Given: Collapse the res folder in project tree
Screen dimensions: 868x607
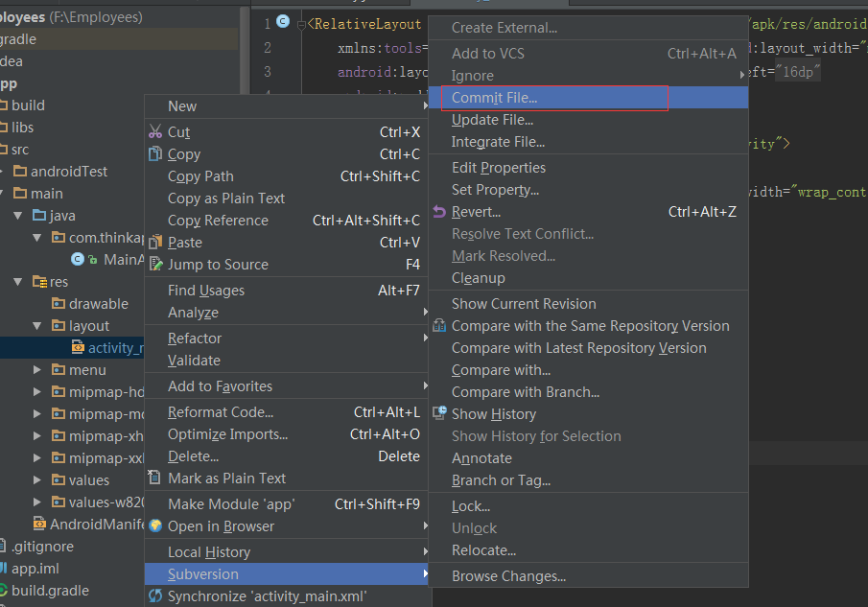Looking at the screenshot, I should (x=17, y=282).
